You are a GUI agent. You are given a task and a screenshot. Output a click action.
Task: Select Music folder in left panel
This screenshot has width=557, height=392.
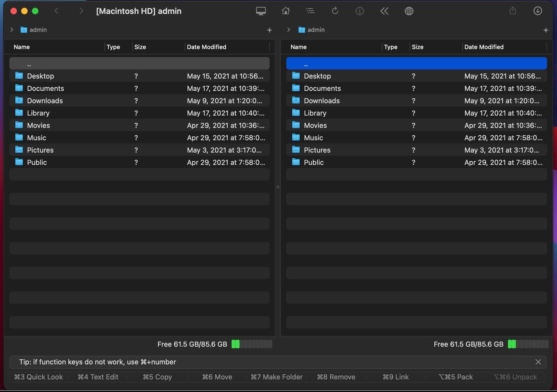(140, 138)
